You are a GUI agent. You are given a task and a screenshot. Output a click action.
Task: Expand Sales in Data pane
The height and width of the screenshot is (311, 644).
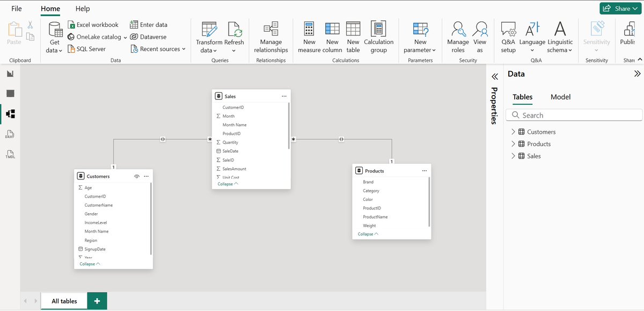[513, 156]
